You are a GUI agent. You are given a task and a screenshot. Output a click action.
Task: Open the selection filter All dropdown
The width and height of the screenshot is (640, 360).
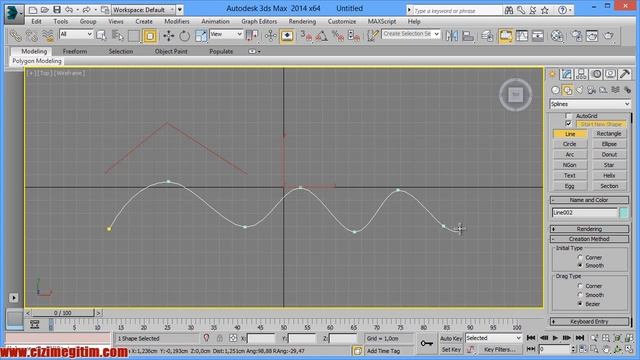click(x=76, y=34)
